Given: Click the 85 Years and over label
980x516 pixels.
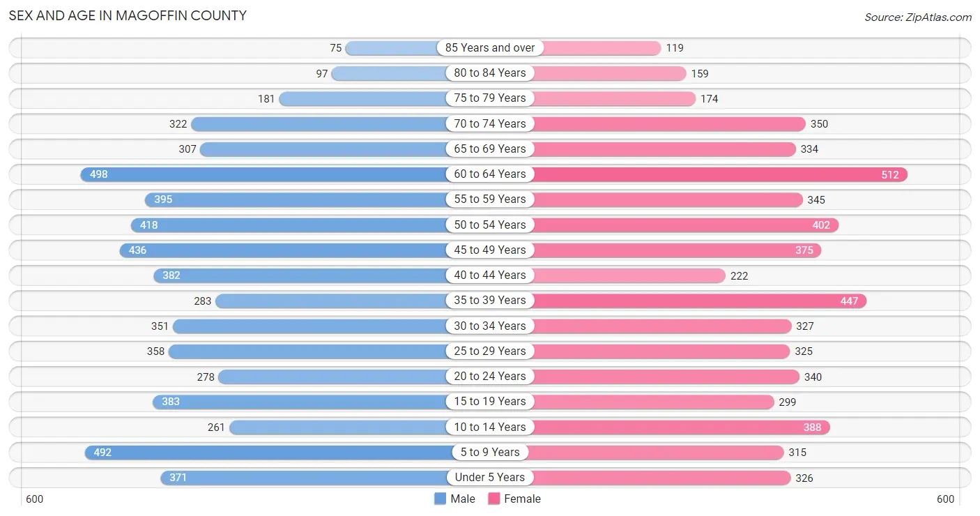Looking at the screenshot, I should (490, 48).
